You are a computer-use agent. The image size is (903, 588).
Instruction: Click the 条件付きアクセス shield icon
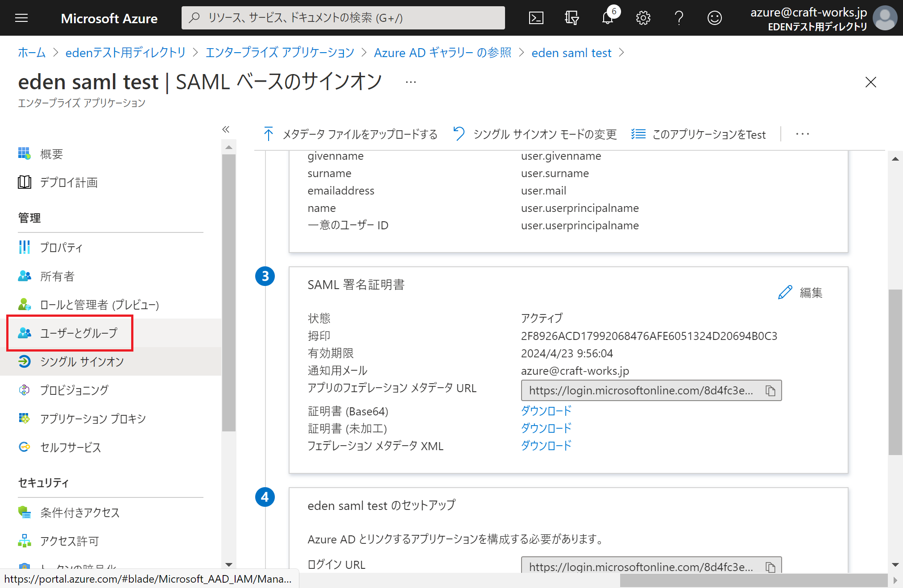pos(24,512)
